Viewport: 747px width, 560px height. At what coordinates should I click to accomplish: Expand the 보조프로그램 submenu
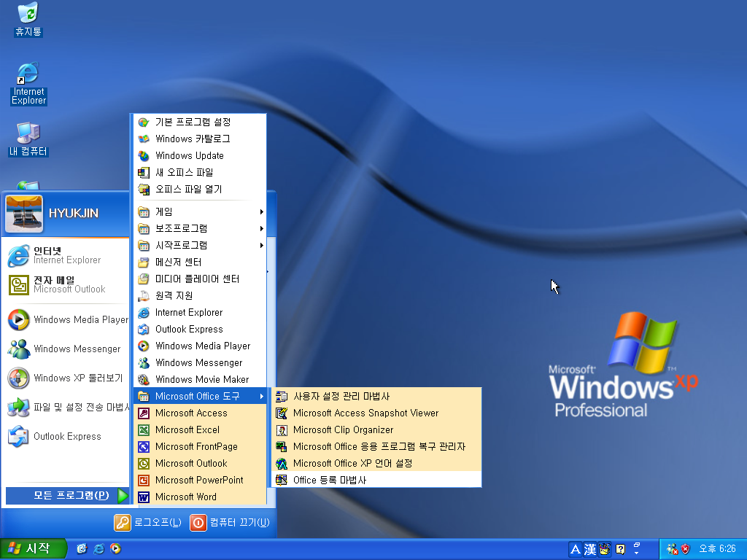click(x=200, y=228)
